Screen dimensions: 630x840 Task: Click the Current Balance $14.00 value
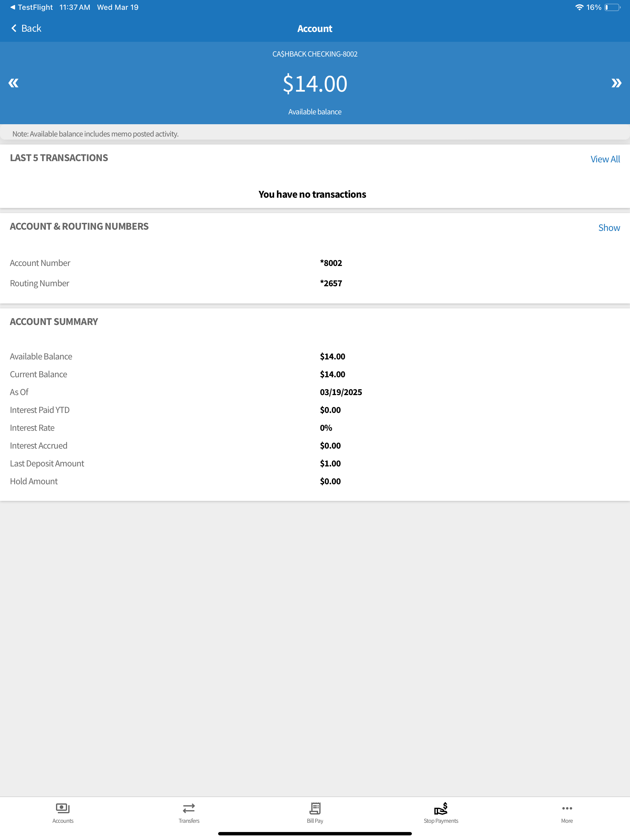click(x=333, y=374)
